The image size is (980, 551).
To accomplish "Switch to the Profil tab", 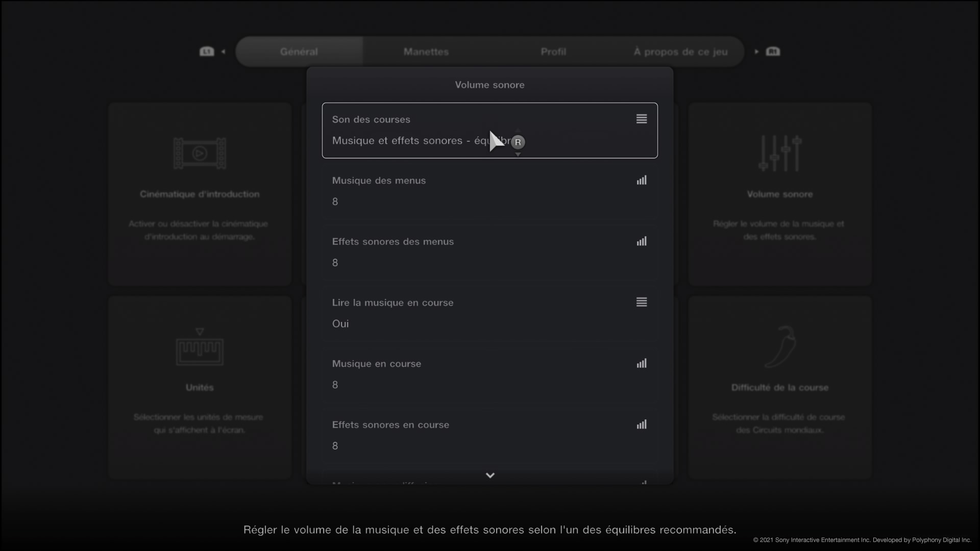I will point(553,52).
